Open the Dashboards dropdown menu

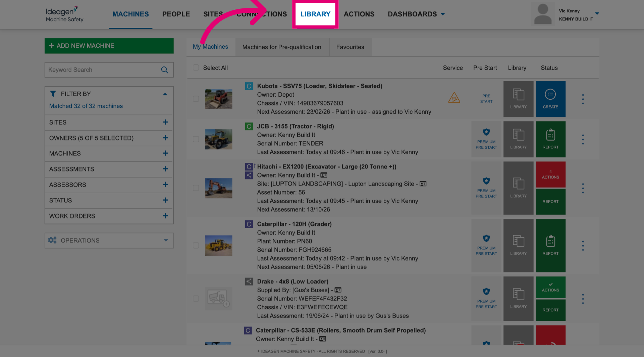416,14
